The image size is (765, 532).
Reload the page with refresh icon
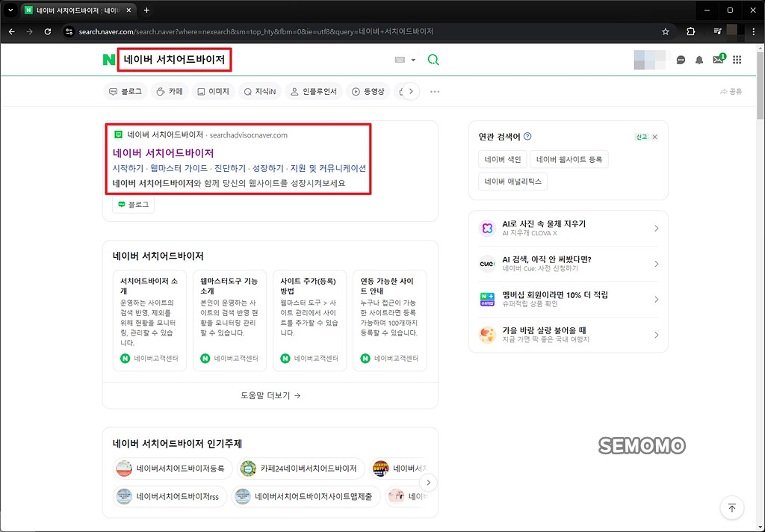[47, 31]
